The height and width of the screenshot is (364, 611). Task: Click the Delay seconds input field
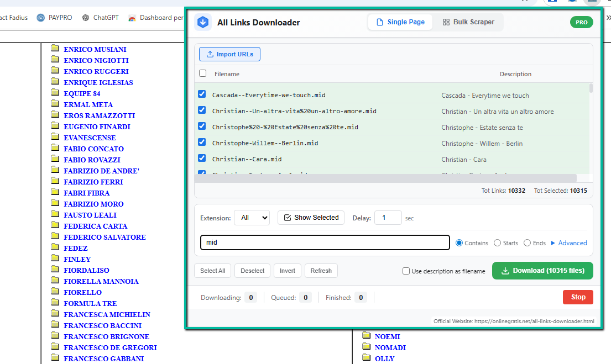[x=388, y=218]
